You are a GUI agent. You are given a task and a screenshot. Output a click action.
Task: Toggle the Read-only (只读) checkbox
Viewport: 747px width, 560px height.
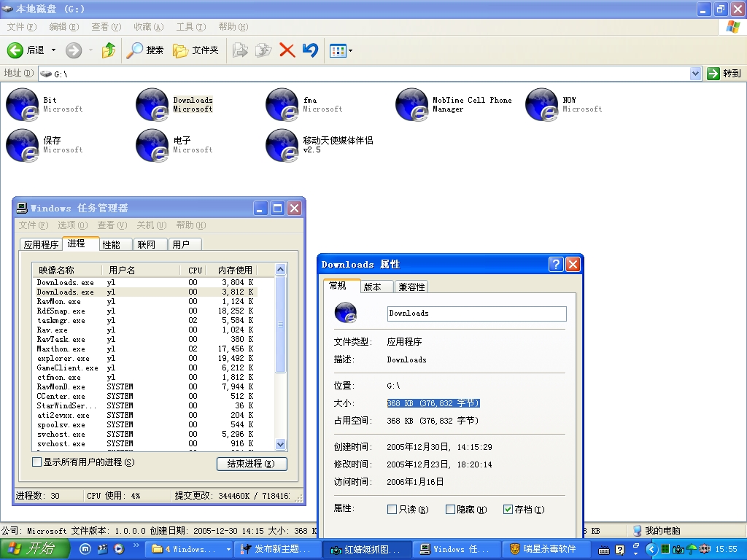(x=392, y=510)
